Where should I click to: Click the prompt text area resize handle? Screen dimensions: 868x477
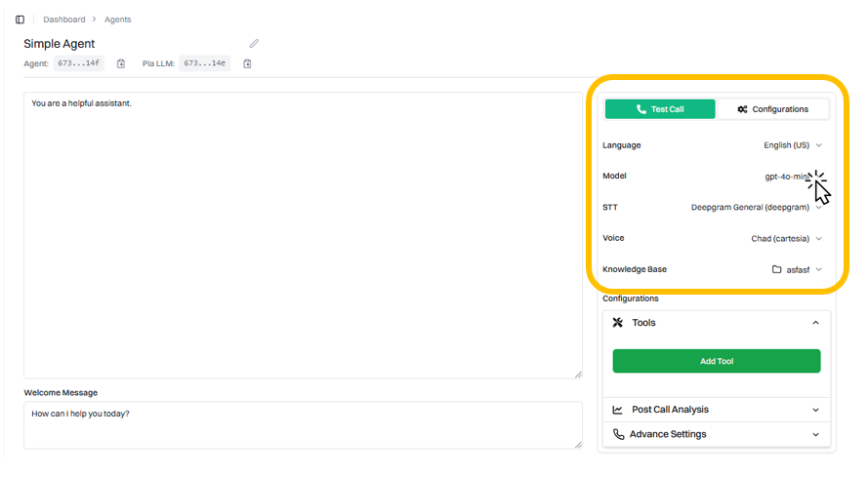pyautogui.click(x=578, y=375)
